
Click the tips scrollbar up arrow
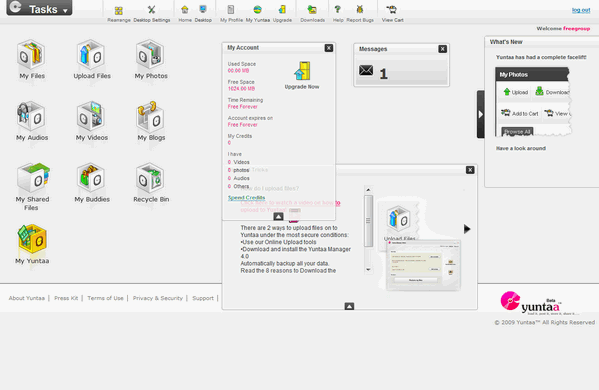(368, 190)
